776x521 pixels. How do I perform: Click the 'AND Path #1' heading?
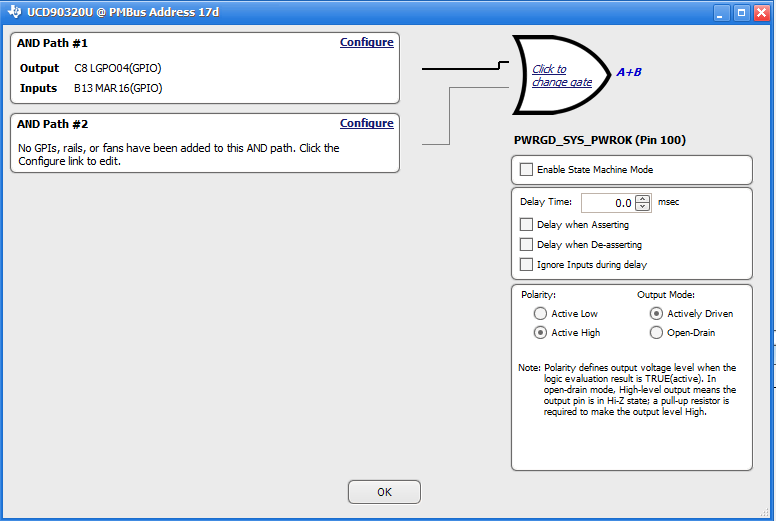tap(52, 43)
